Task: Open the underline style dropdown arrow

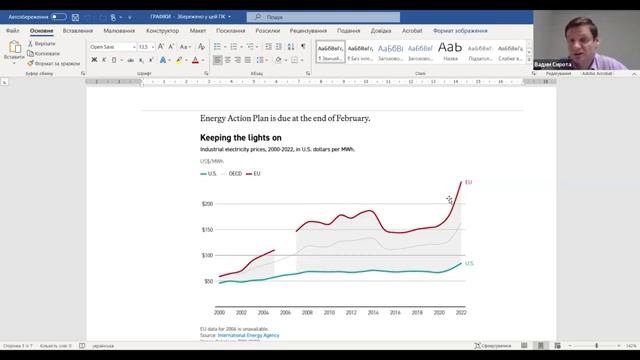Action: point(121,60)
